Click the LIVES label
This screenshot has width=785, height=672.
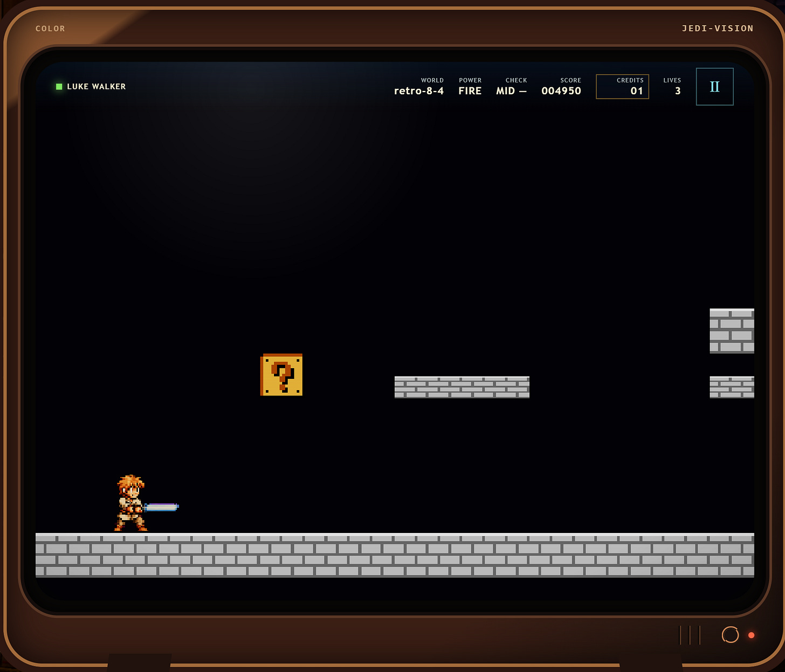pyautogui.click(x=672, y=80)
